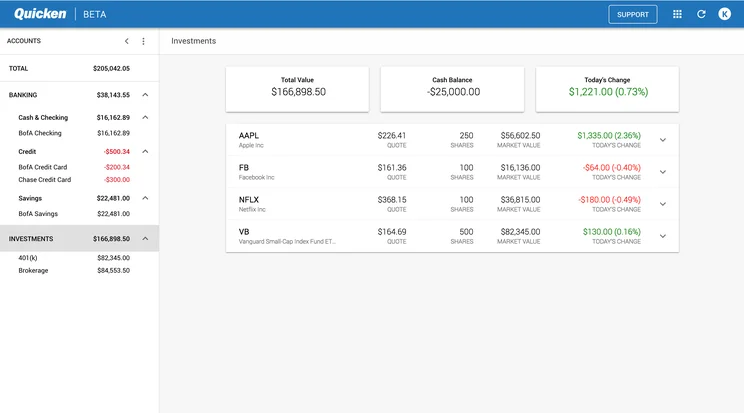Viewport: 744px width, 413px height.
Task: Click the FB ticker symbol
Action: tap(244, 168)
